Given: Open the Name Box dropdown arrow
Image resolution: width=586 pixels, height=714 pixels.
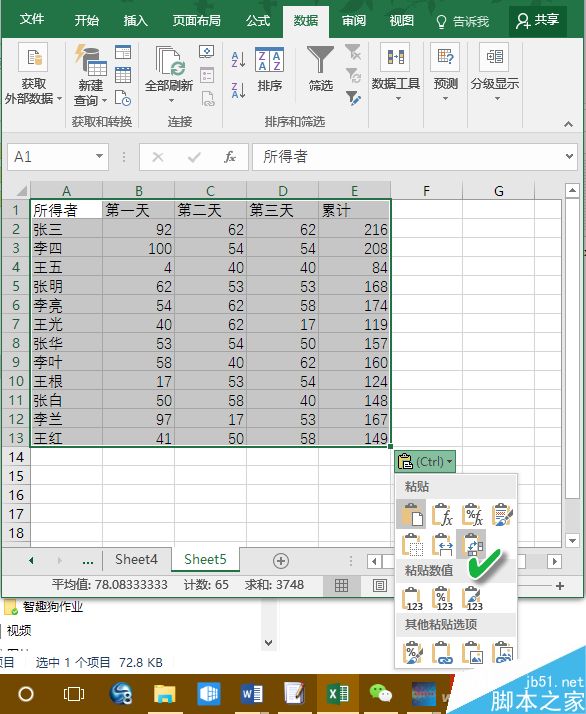Looking at the screenshot, I should coord(99,156).
